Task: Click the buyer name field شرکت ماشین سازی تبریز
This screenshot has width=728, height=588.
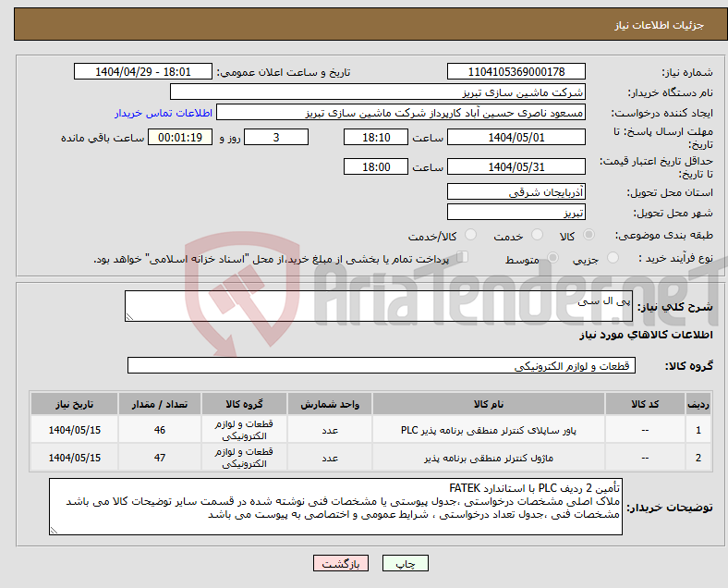Action: tap(378, 92)
